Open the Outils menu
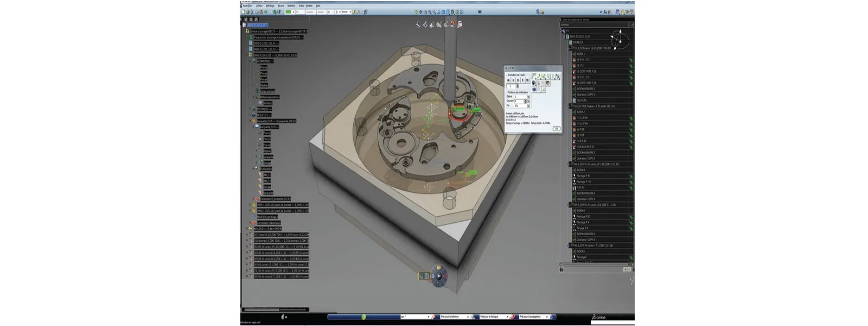Image resolution: width=868 pixels, height=326 pixels. point(301,5)
